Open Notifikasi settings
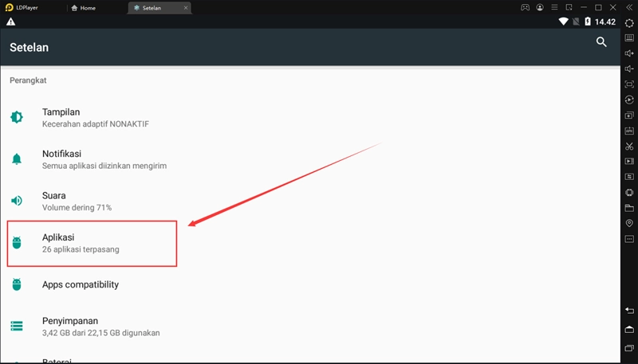The height and width of the screenshot is (364, 638). [310, 159]
